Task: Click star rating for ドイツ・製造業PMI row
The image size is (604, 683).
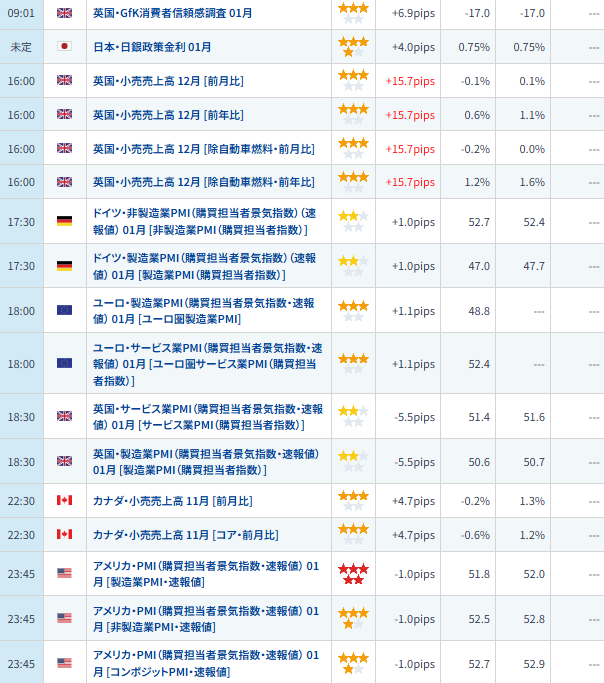Action: [352, 265]
